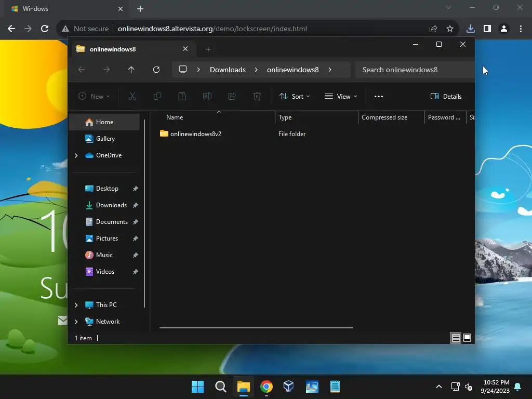Open Windows Start menu

tap(197, 387)
